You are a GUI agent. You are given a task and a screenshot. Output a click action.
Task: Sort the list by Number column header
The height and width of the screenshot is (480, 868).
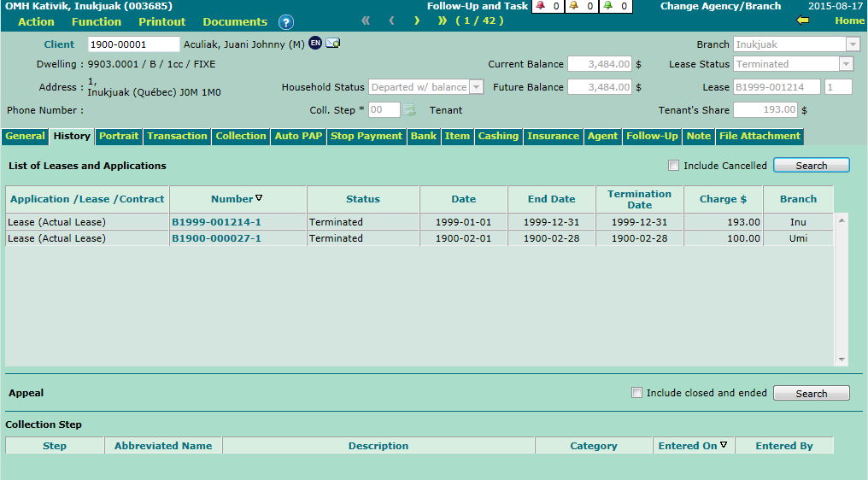pos(232,199)
